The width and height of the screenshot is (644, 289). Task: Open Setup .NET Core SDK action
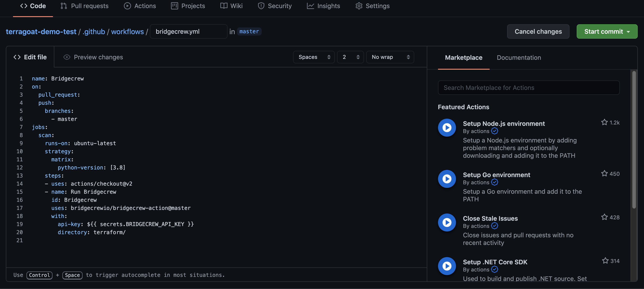click(495, 262)
